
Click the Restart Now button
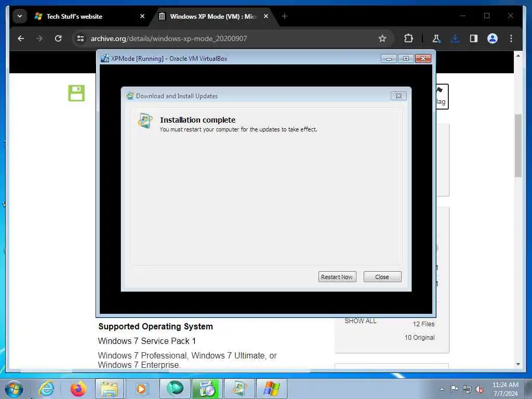(x=337, y=277)
